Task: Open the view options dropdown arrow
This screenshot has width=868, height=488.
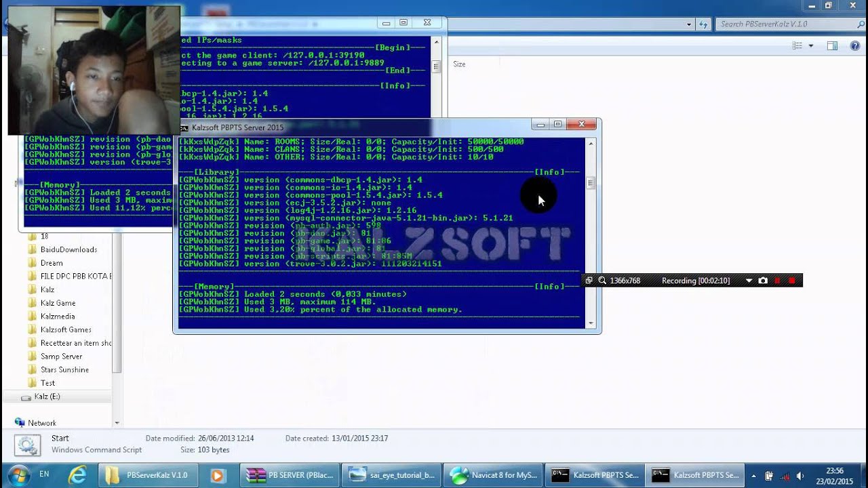Action: (x=811, y=45)
